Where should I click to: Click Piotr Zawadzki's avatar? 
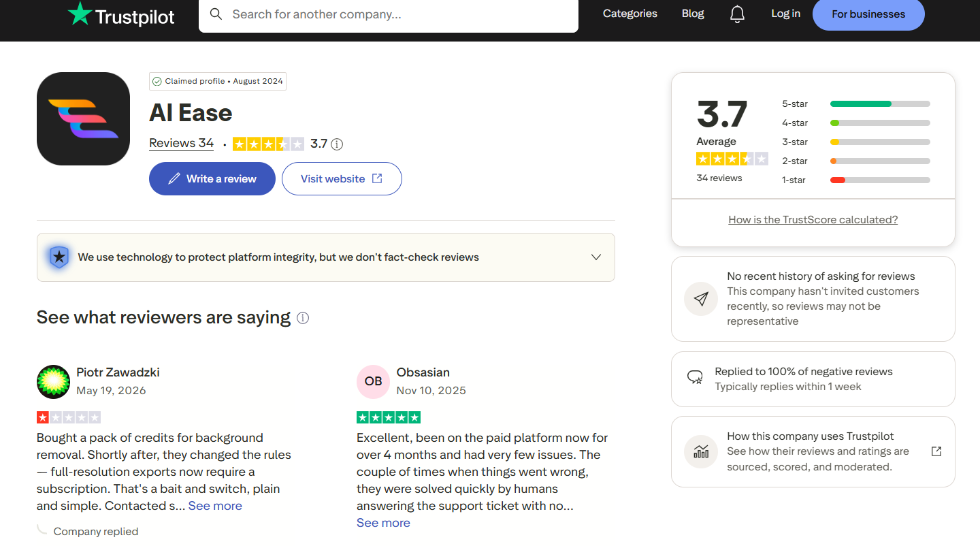coord(53,381)
